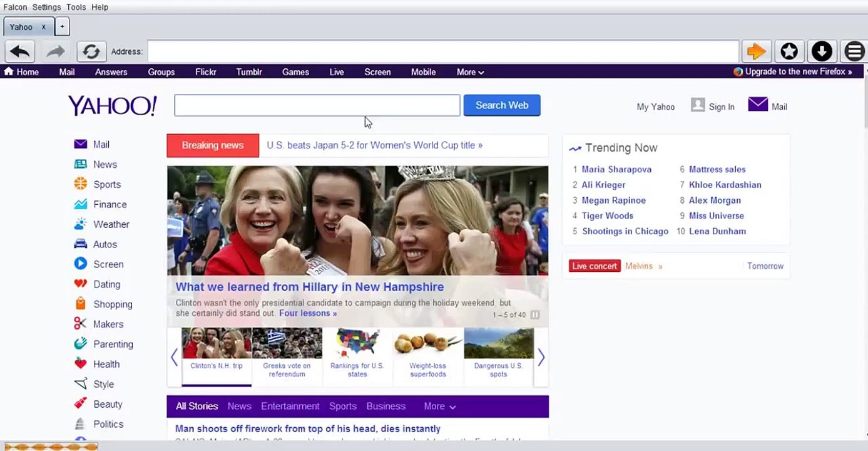The width and height of the screenshot is (868, 451).
Task: Open bookmarks with the star icon
Action: (x=790, y=51)
